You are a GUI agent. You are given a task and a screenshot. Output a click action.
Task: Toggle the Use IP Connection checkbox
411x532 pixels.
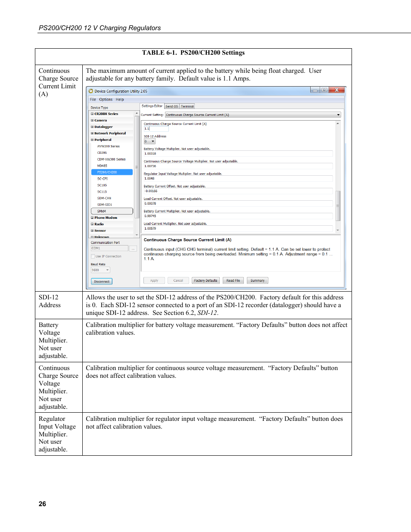pos(93,256)
